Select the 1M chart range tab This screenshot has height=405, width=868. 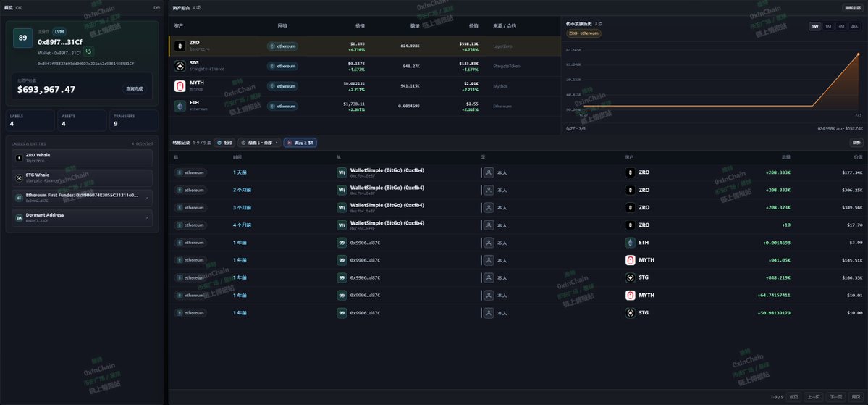828,26
